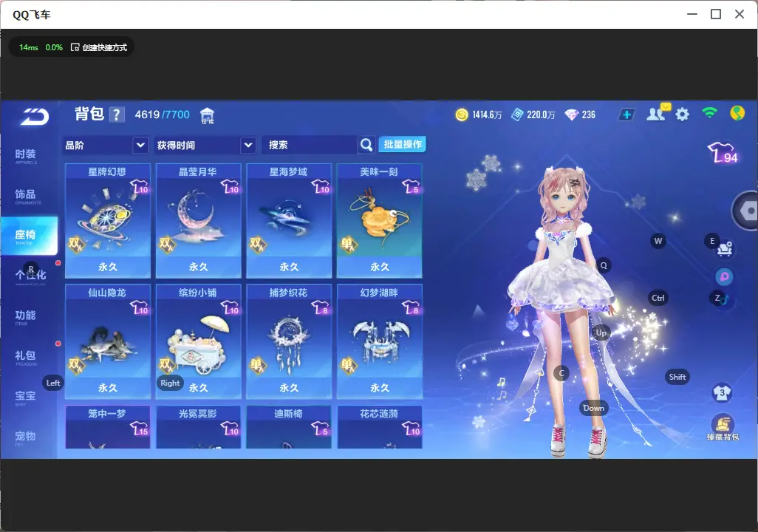This screenshot has height=532, width=758.
Task: Click the W key overlay button
Action: click(658, 241)
